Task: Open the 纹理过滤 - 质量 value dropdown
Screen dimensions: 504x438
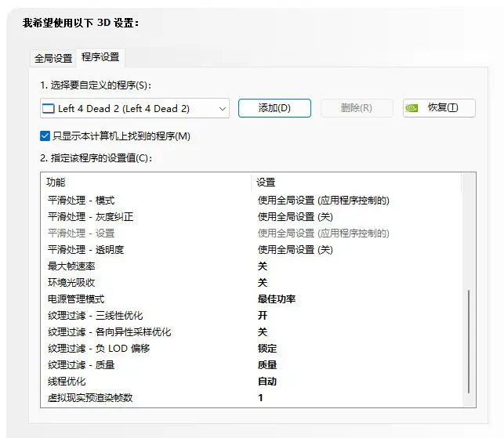Action: (267, 364)
